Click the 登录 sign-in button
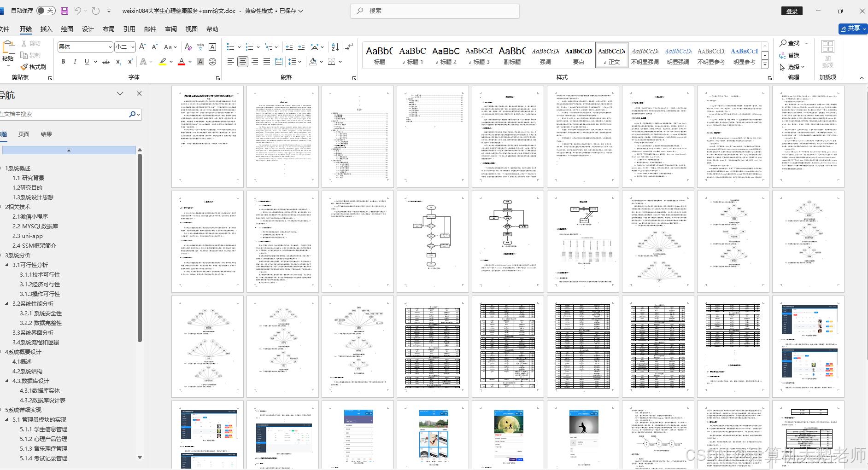Viewport: 868px width, 470px height. 792,11
